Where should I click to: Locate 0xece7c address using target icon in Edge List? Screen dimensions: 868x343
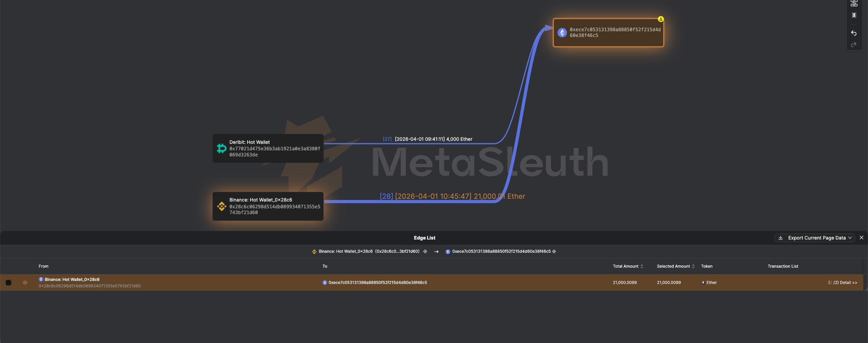point(554,251)
